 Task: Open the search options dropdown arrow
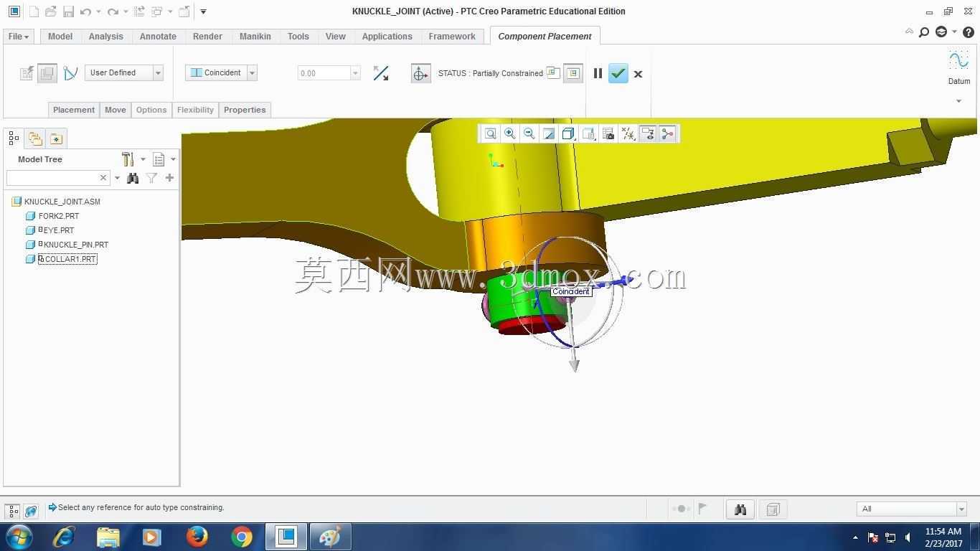point(117,178)
